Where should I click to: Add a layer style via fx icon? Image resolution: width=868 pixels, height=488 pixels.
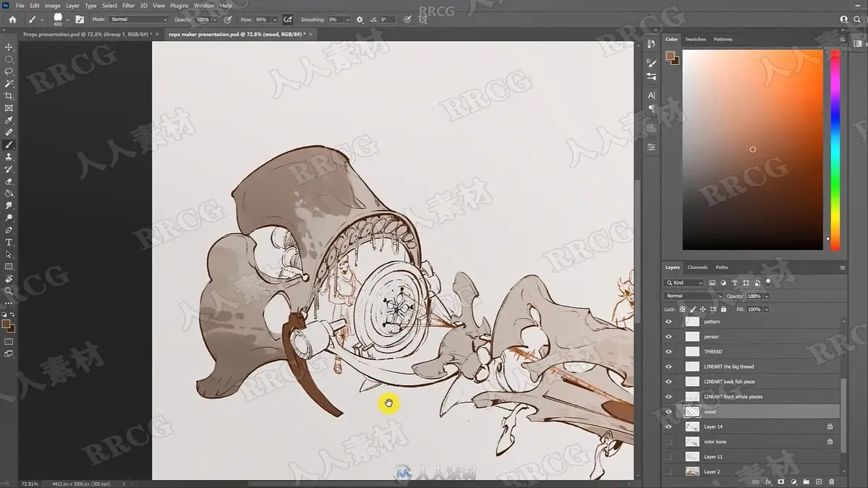[769, 481]
